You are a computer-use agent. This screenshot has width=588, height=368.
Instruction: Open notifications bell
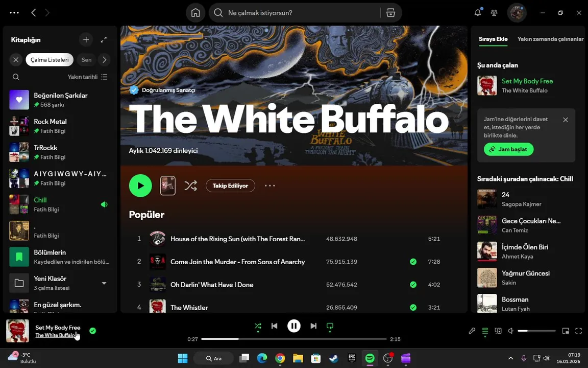[477, 12]
